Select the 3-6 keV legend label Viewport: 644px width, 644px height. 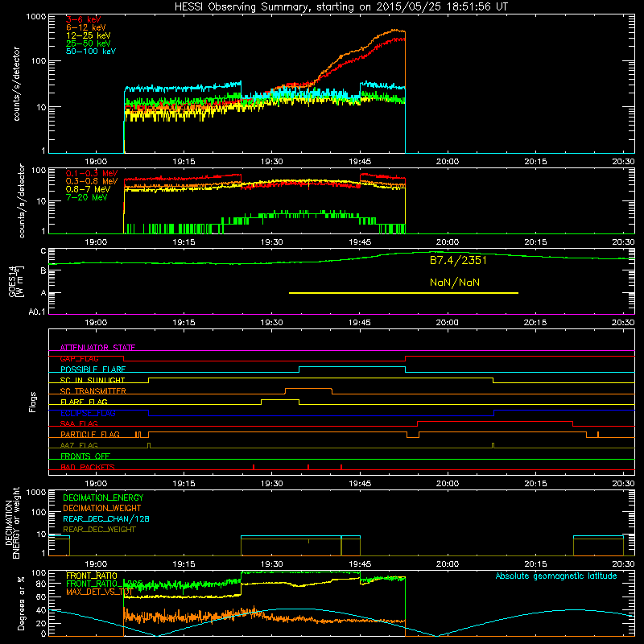84,19
